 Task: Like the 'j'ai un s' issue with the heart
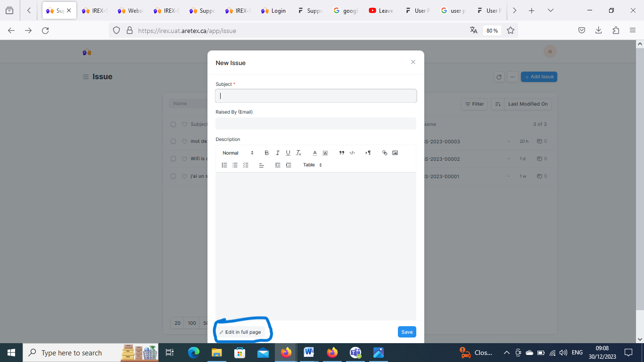pyautogui.click(x=184, y=176)
